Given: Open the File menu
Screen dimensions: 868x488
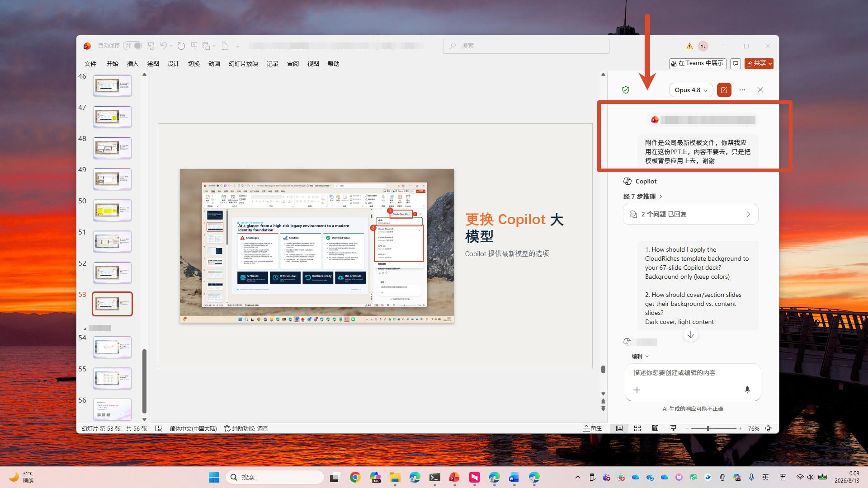Looking at the screenshot, I should (90, 64).
